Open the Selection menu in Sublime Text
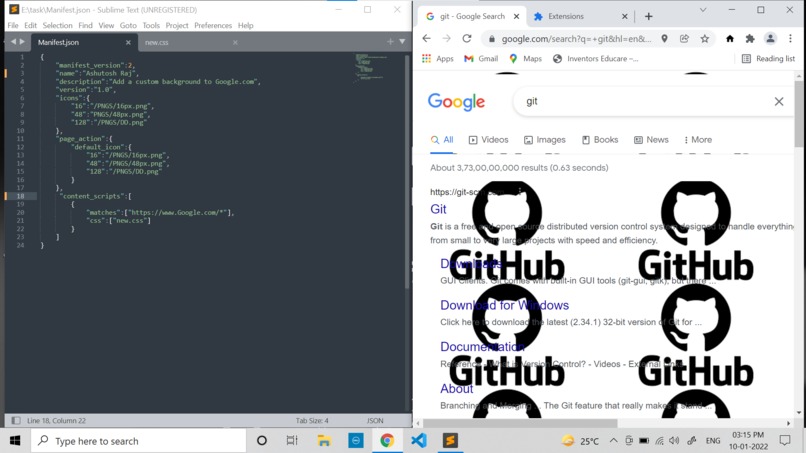This screenshot has width=806, height=453. tap(57, 25)
